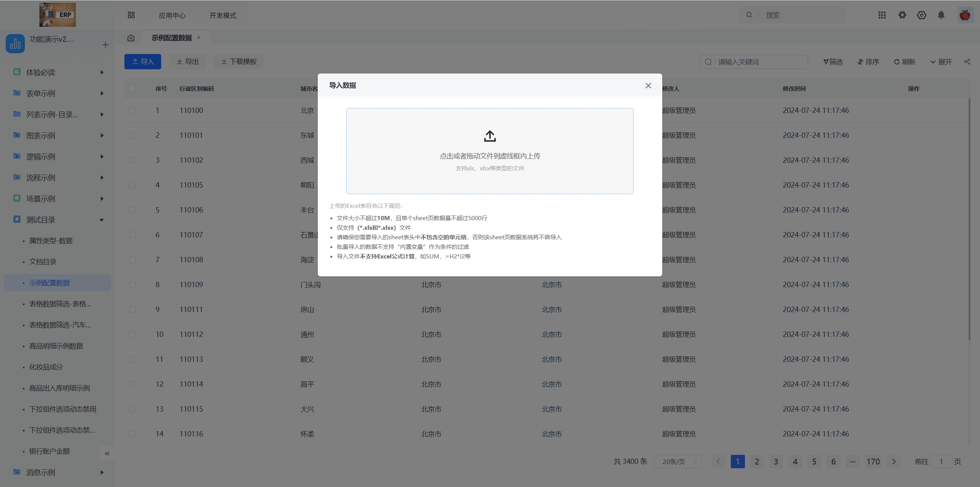
Task: Check the row 110116 checkbox
Action: (x=133, y=434)
